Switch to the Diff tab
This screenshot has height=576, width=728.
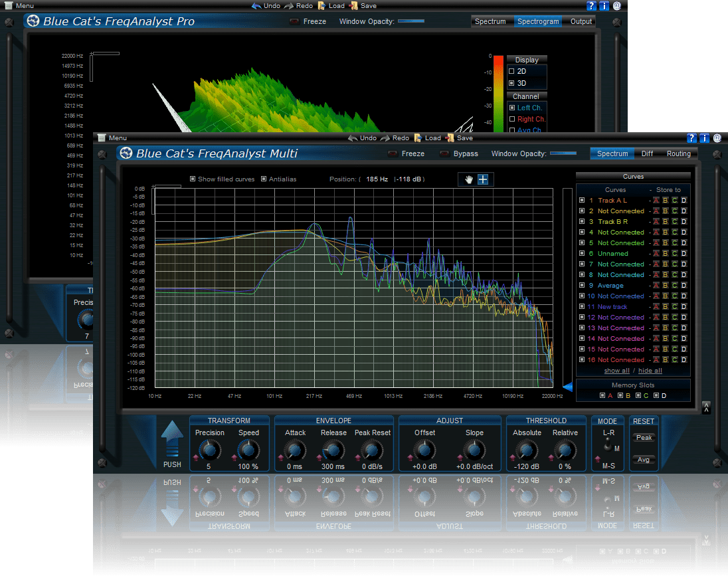[x=647, y=153]
